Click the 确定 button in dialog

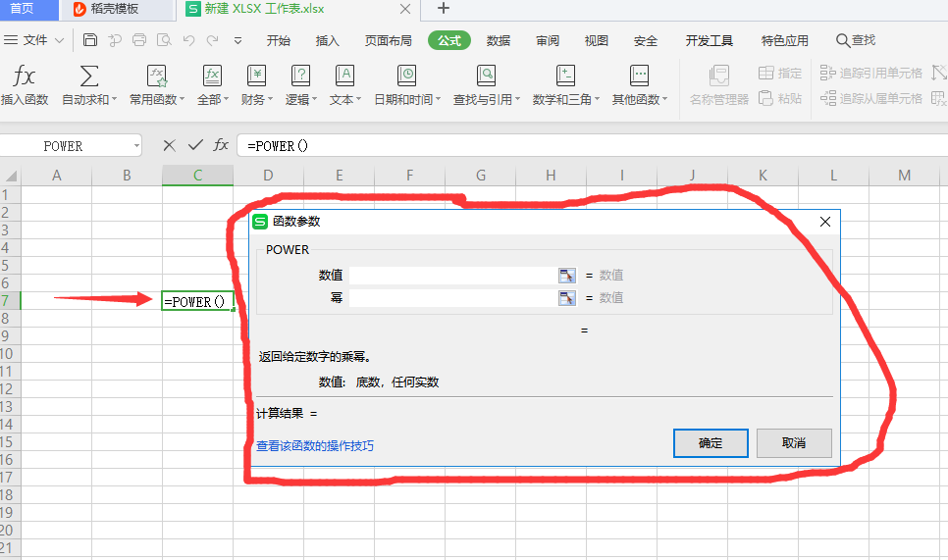(x=711, y=443)
